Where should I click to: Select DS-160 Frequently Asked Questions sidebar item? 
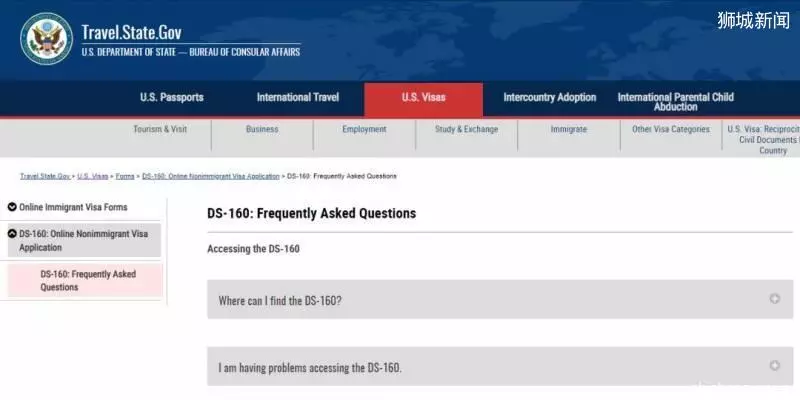(85, 281)
